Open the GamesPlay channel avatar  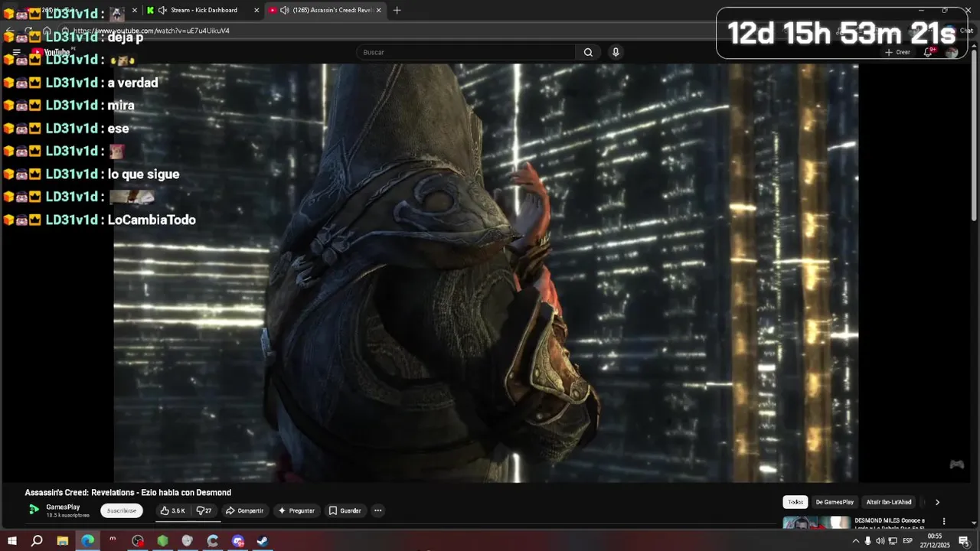tap(33, 510)
